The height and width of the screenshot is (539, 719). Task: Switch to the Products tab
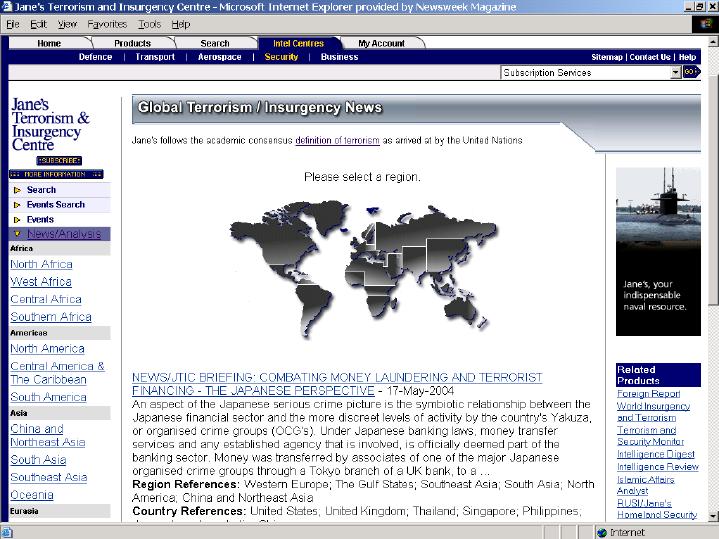pyautogui.click(x=132, y=43)
